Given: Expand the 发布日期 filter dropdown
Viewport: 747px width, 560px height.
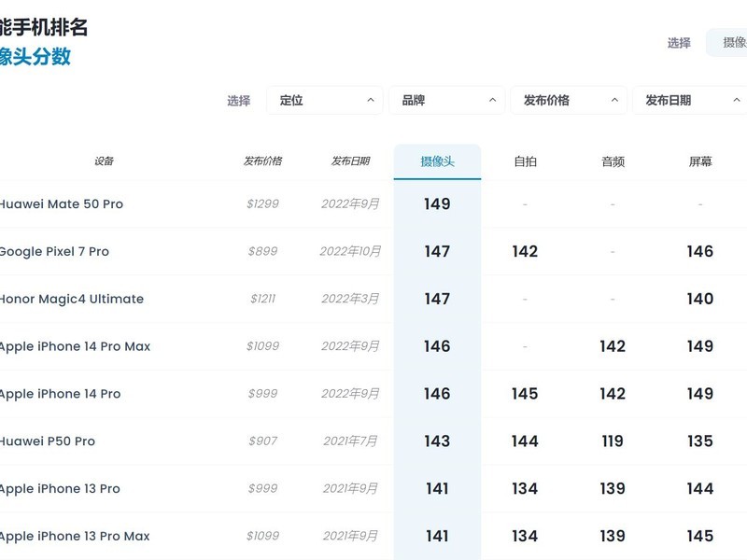Looking at the screenshot, I should (690, 101).
